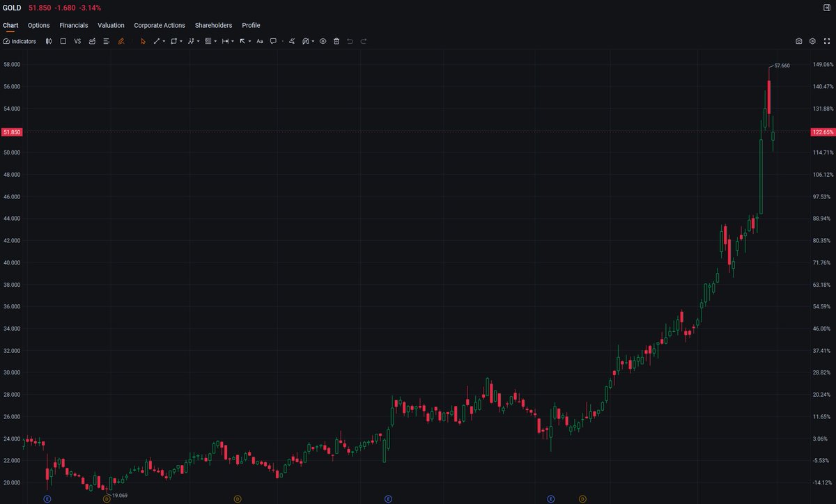
Task: Open the VS compare tool
Action: tap(77, 41)
